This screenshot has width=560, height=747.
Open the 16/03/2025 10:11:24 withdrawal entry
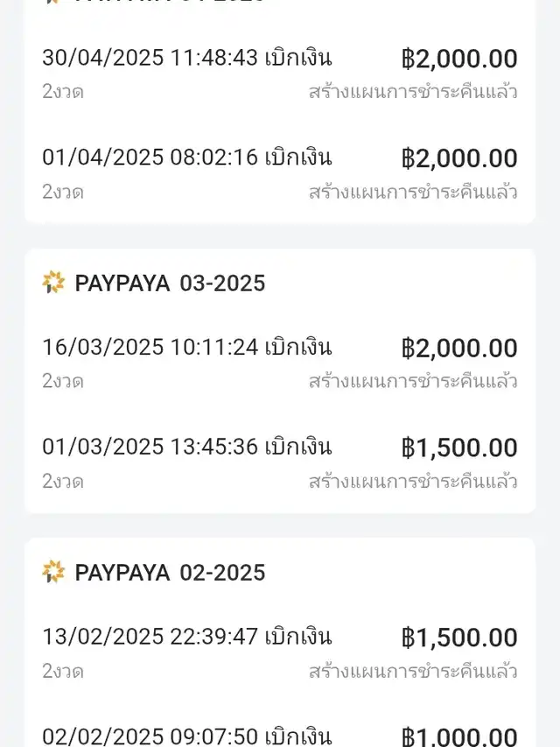pyautogui.click(x=280, y=363)
